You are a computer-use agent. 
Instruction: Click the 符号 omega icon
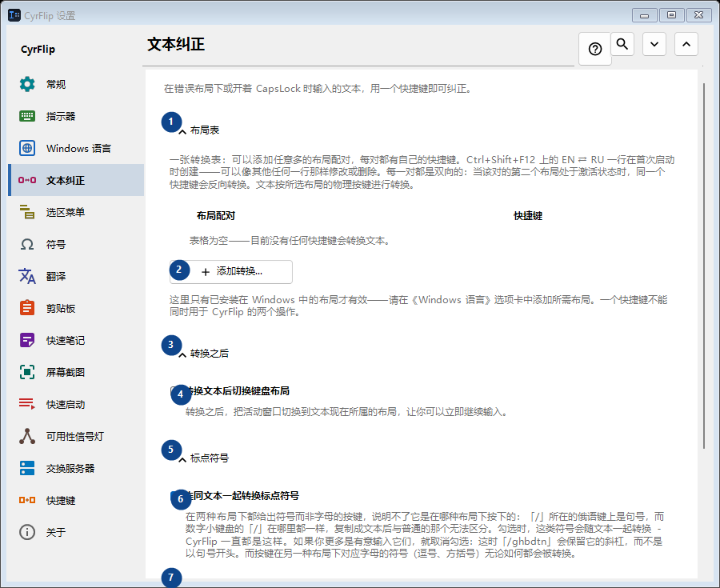27,244
